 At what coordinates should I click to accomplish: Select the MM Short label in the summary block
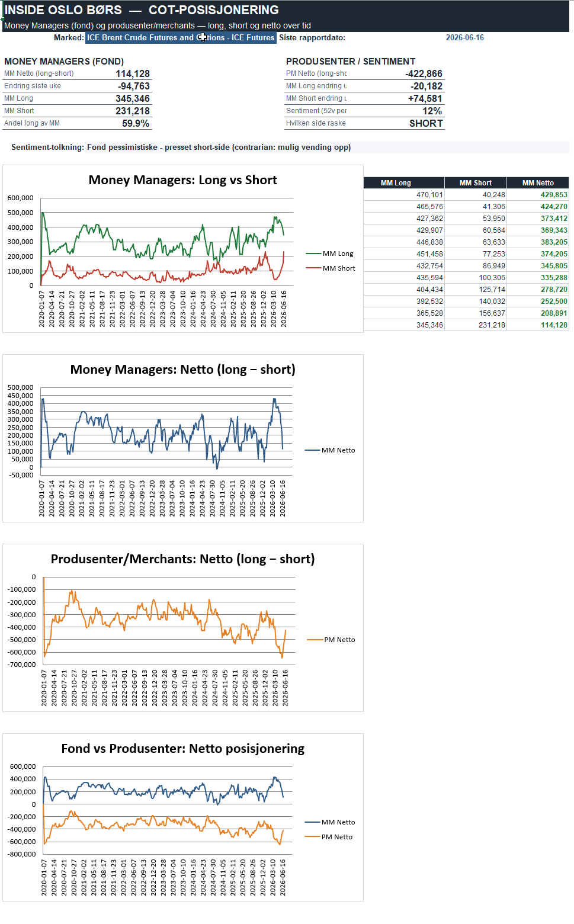pos(19,111)
